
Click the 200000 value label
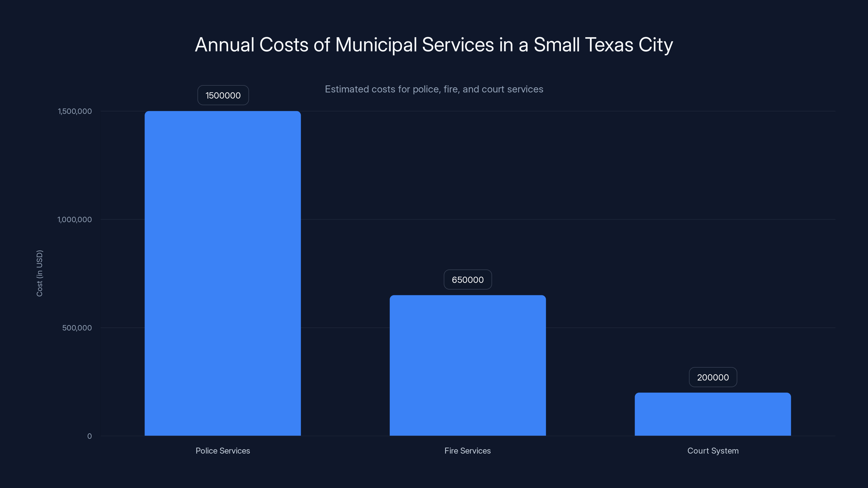(713, 377)
